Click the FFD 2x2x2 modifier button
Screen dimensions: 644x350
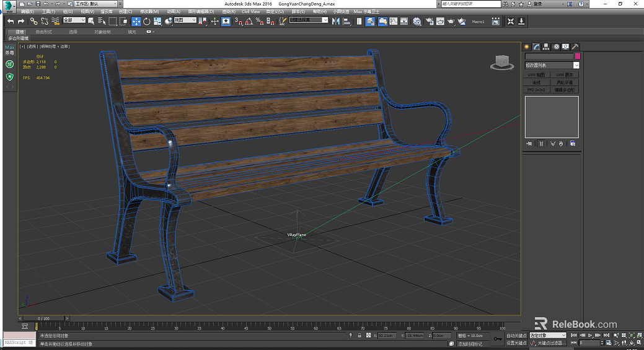pyautogui.click(x=536, y=89)
